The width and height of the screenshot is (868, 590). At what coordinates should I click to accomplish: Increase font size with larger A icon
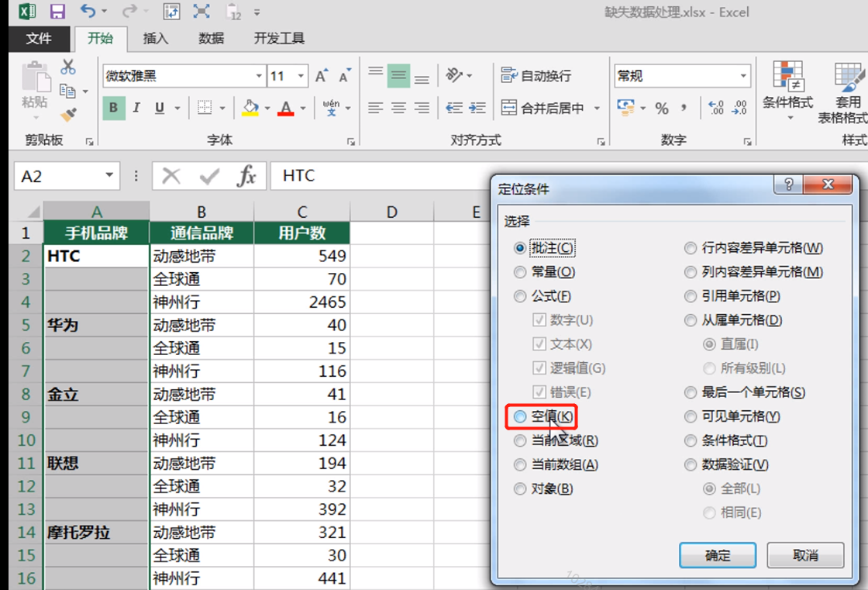(322, 76)
